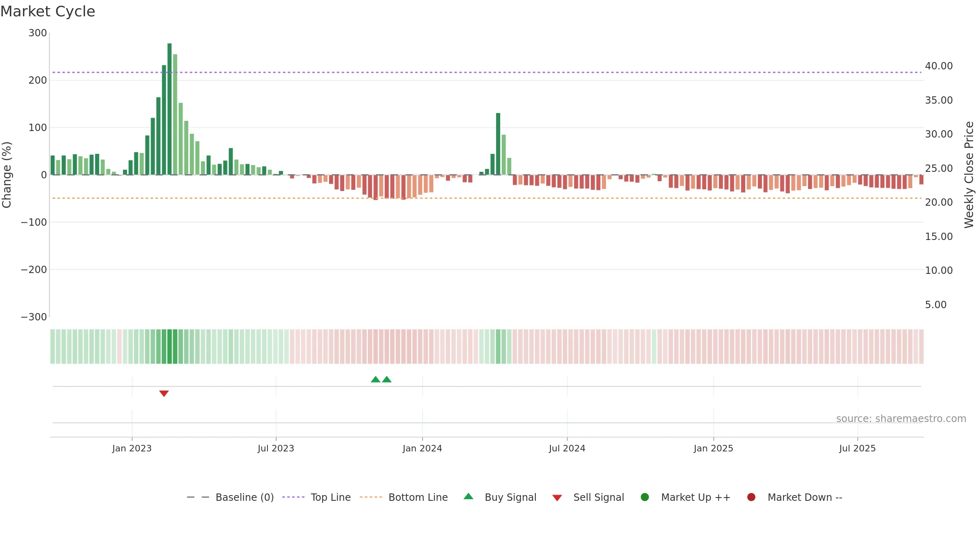Toggle the Top Line legend entry

coord(316,497)
